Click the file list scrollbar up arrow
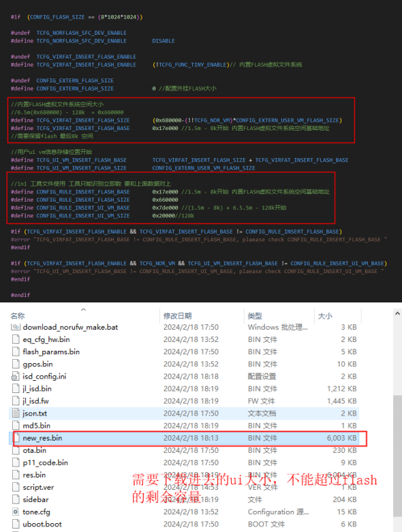The width and height of the screenshot is (402, 532). coord(397,314)
